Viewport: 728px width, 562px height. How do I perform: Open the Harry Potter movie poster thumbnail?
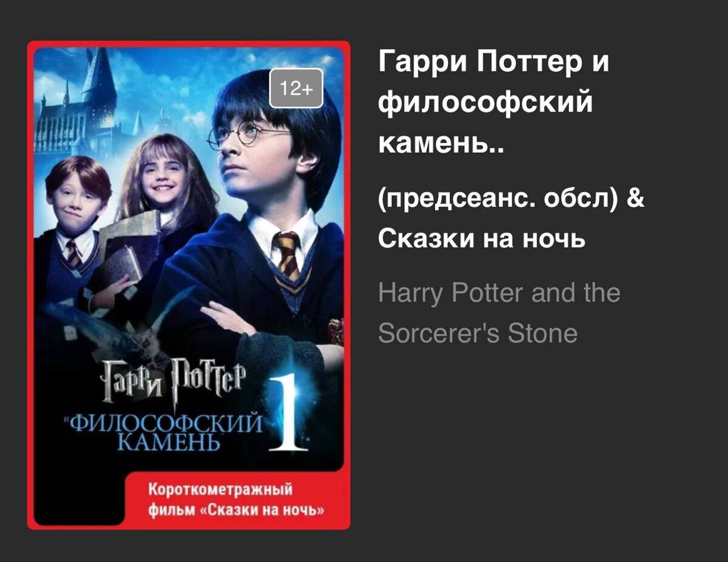click(x=189, y=285)
